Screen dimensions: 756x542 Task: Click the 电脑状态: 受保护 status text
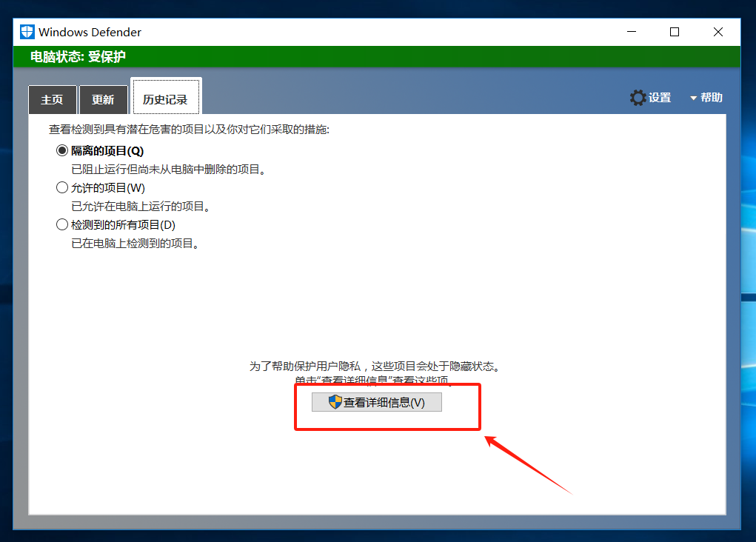(78, 57)
